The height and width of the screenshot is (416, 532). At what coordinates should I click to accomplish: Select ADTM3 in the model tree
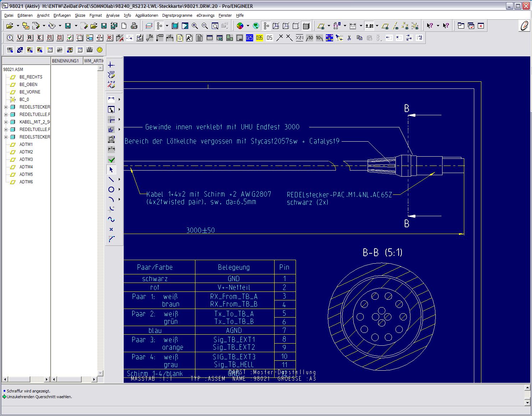tap(26, 159)
